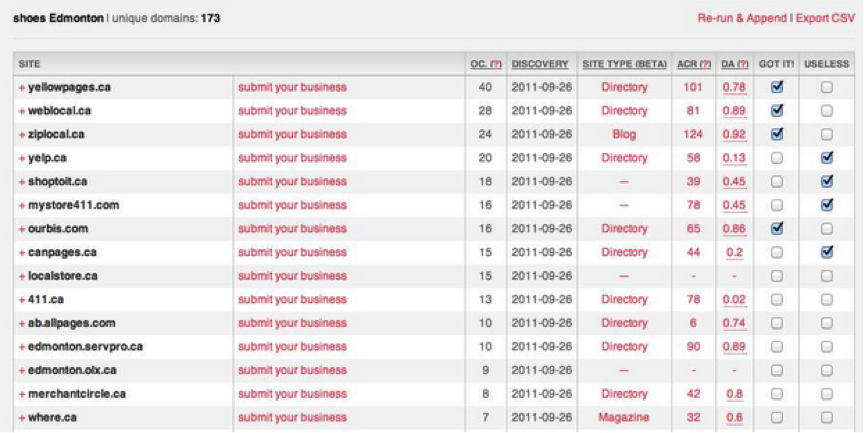Check Got It for localstore.ca
This screenshot has width=864, height=433.
tap(777, 276)
